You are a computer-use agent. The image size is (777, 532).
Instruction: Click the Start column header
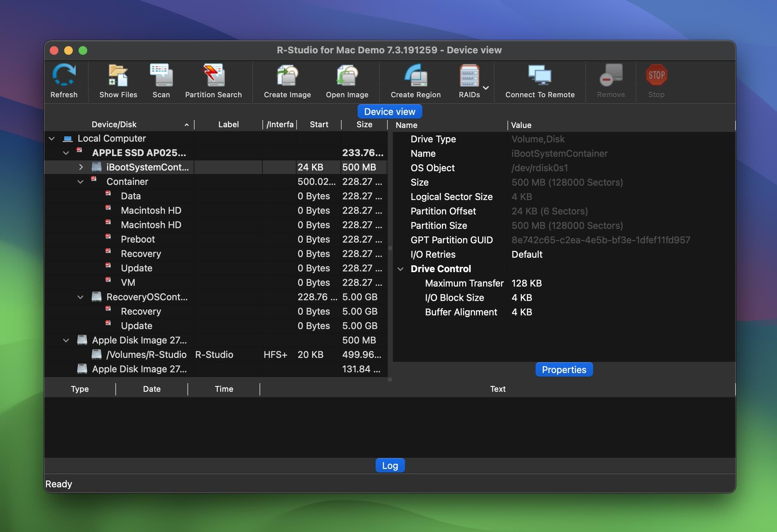point(319,125)
